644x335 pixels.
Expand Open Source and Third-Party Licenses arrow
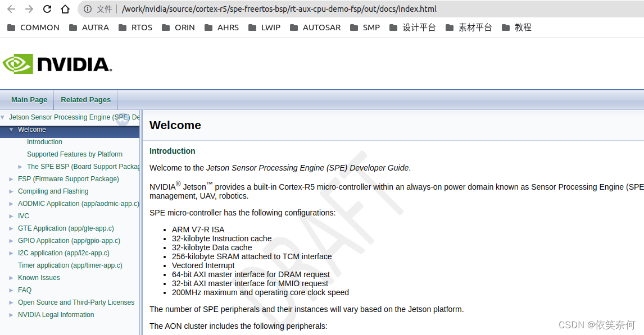click(x=11, y=302)
